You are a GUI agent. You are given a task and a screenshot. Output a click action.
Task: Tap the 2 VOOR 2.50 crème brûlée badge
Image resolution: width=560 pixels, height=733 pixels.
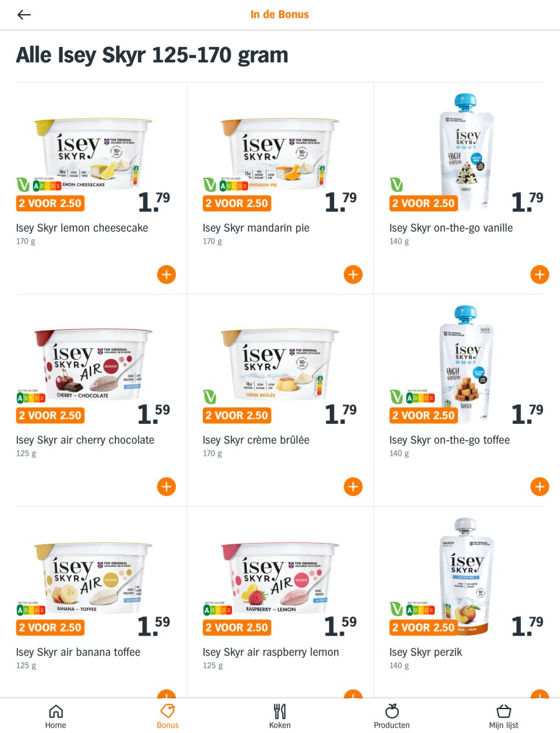pos(237,415)
